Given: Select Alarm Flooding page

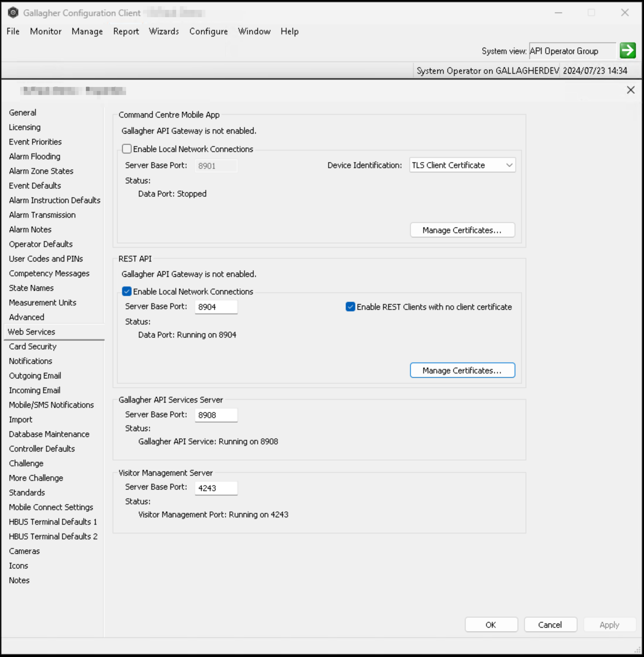Looking at the screenshot, I should tap(35, 156).
